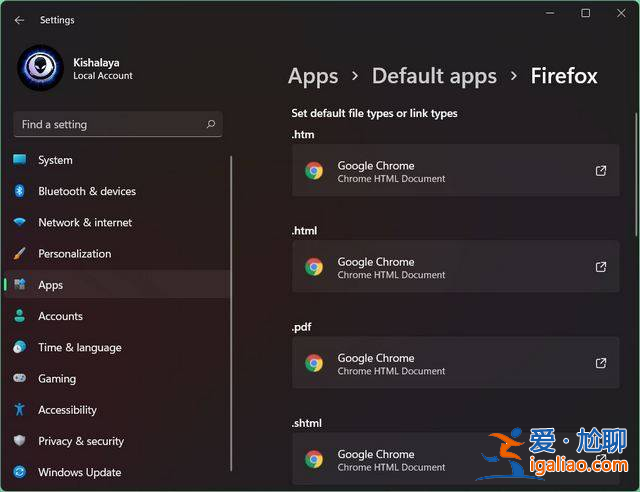Change default app for .htm
The image size is (640, 492).
[456, 170]
